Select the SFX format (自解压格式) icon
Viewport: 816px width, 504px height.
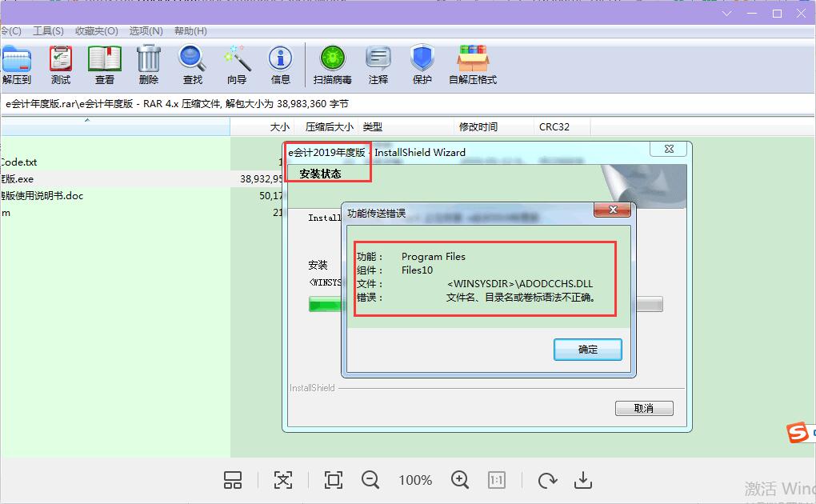point(473,65)
